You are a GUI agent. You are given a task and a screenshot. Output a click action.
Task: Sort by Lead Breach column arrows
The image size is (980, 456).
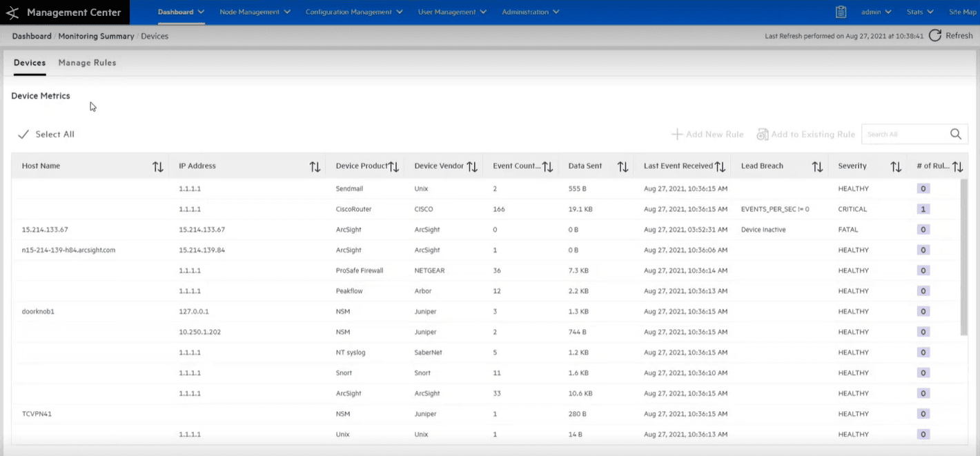817,166
